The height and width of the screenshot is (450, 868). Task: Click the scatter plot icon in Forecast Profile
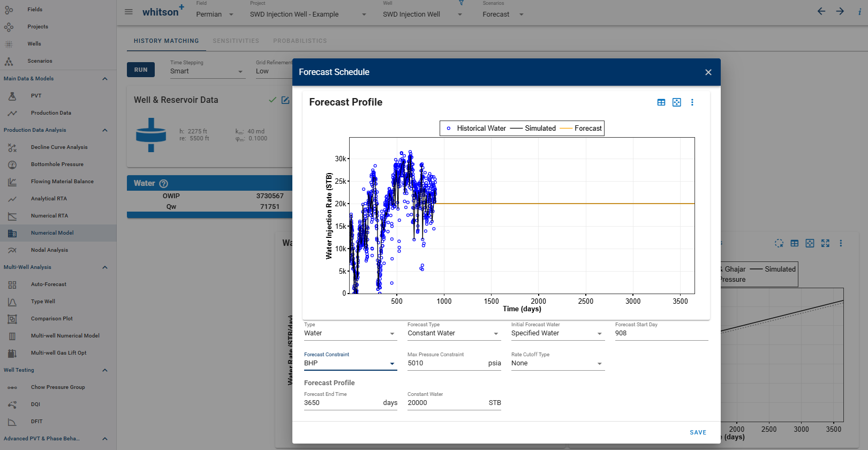tap(677, 102)
